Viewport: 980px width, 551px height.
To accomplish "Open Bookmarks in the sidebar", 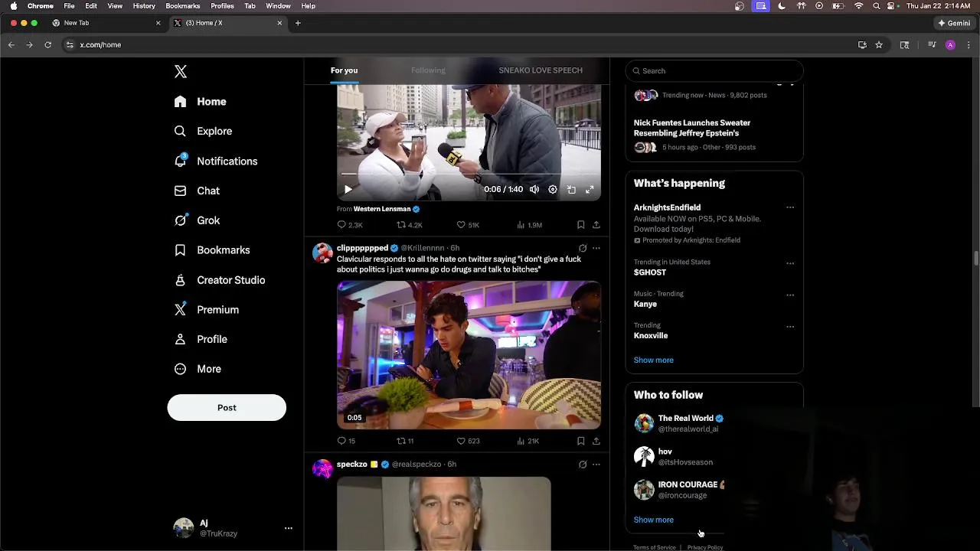I will [211, 250].
